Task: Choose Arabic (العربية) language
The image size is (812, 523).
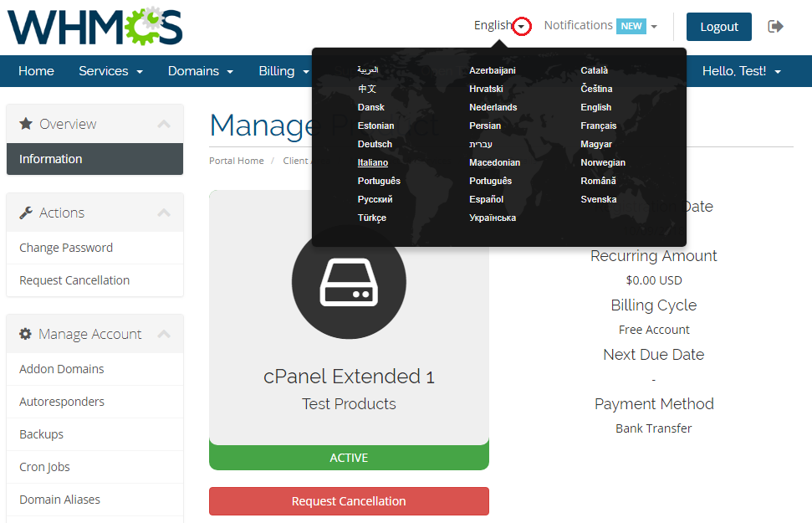Action: click(368, 70)
